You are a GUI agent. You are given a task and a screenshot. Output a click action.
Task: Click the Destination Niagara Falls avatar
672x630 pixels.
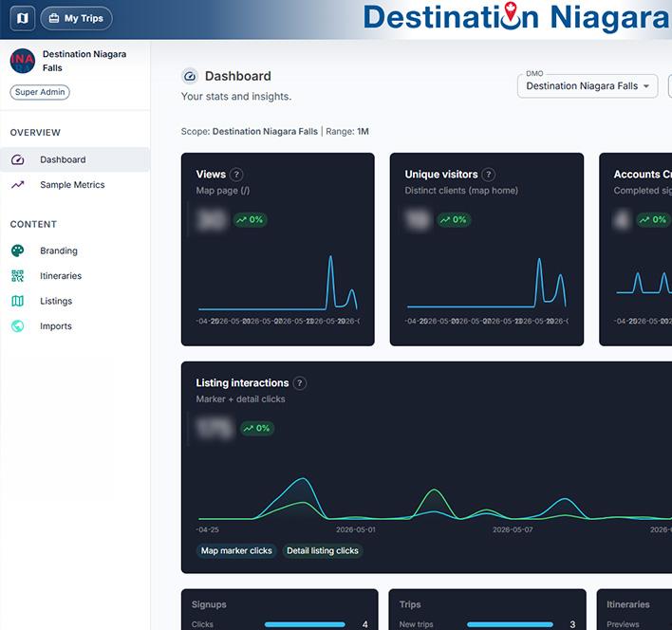22,61
